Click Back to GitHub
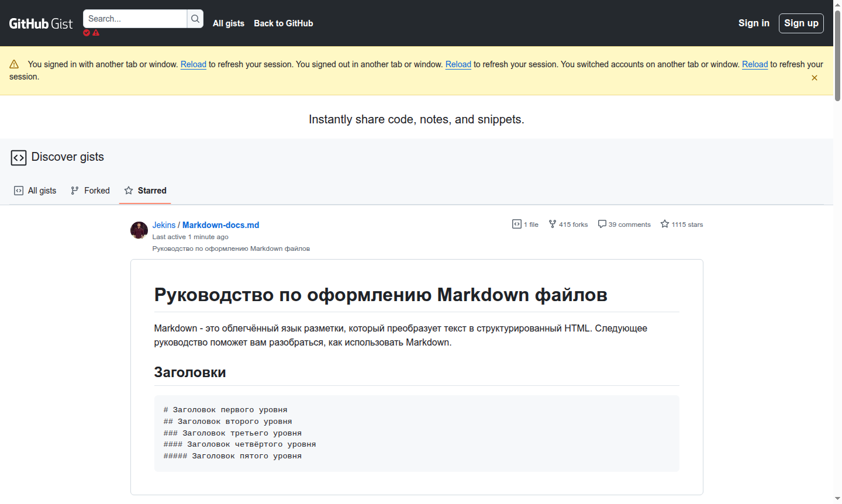The width and height of the screenshot is (842, 504). (283, 23)
